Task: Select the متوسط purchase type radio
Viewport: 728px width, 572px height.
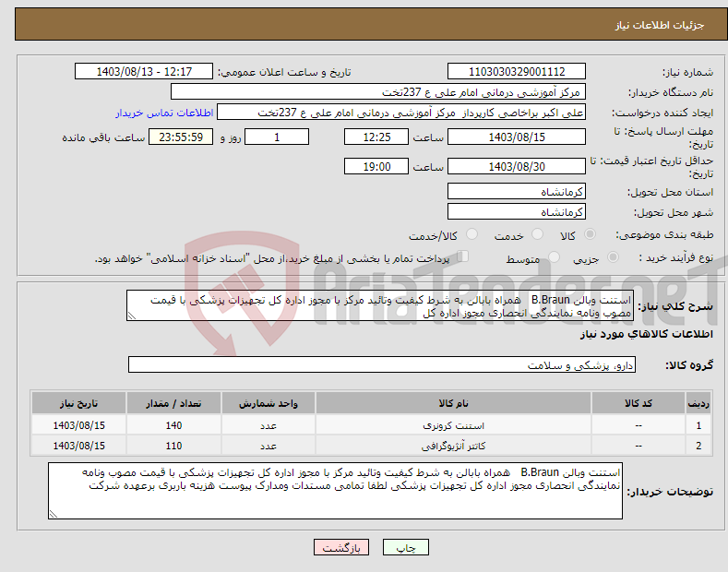Action: 554,256
